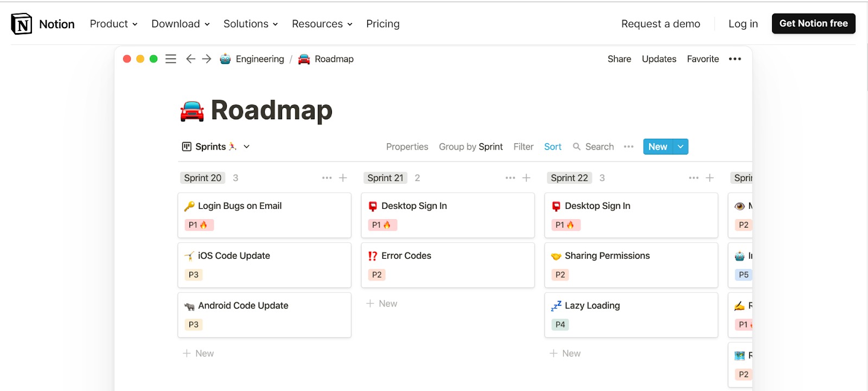
Task: Expand the Product menu
Action: pyautogui.click(x=114, y=24)
